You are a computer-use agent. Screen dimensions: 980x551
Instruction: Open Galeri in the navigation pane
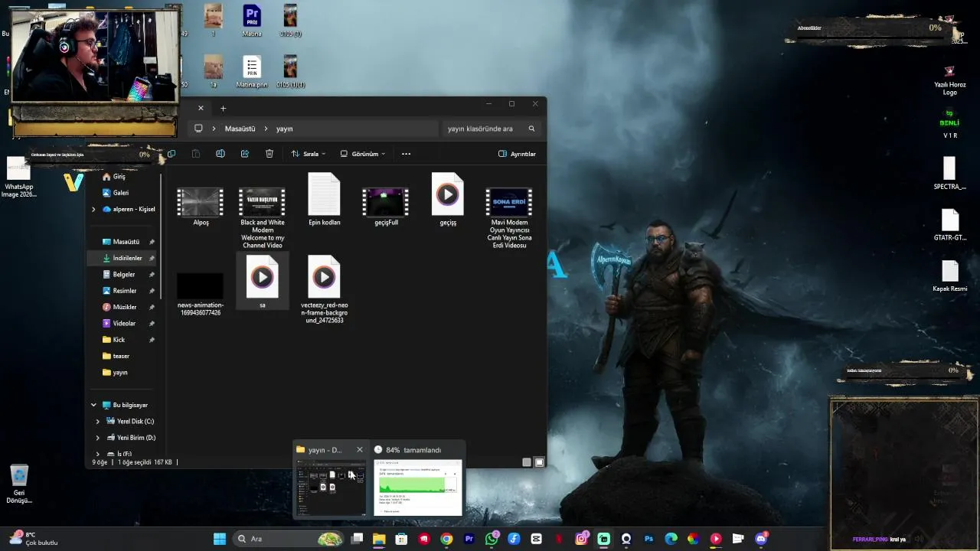click(120, 193)
